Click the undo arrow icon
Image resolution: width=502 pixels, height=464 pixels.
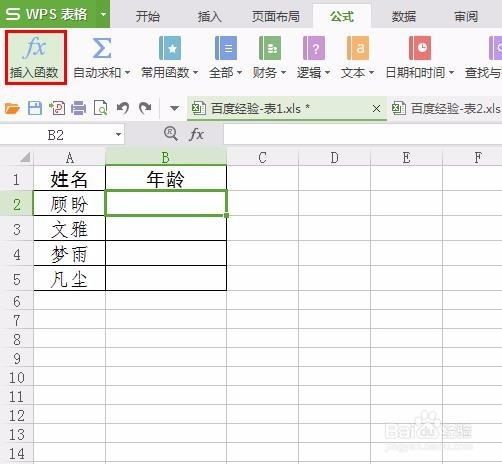click(x=123, y=108)
